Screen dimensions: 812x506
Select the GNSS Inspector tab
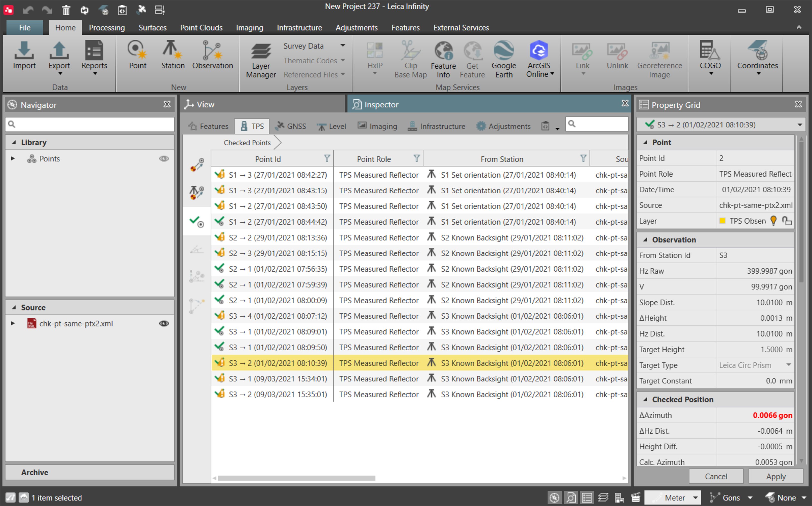(x=290, y=126)
